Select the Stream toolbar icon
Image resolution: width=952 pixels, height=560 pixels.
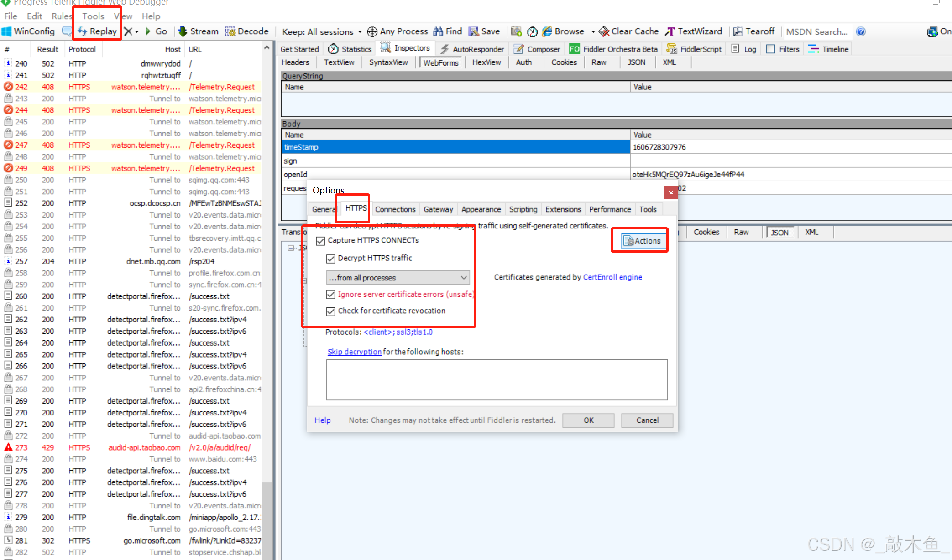(198, 31)
